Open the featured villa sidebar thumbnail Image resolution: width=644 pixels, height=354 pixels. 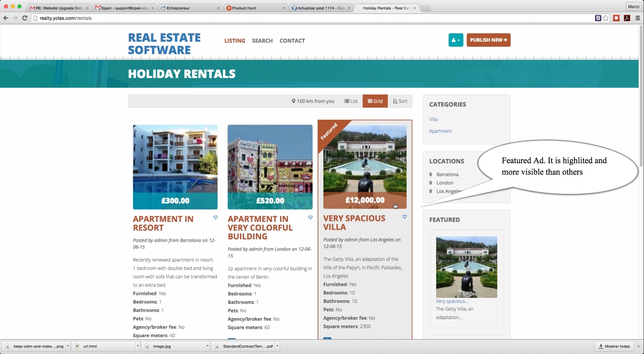(467, 267)
